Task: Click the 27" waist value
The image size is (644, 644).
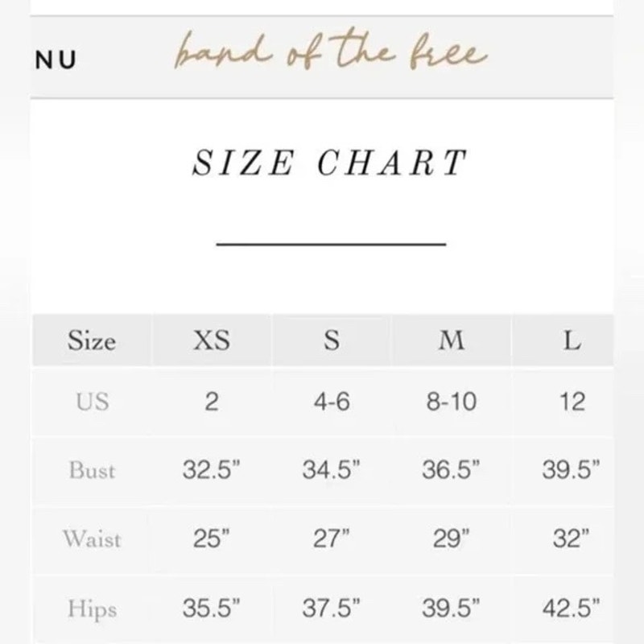Action: [x=331, y=539]
